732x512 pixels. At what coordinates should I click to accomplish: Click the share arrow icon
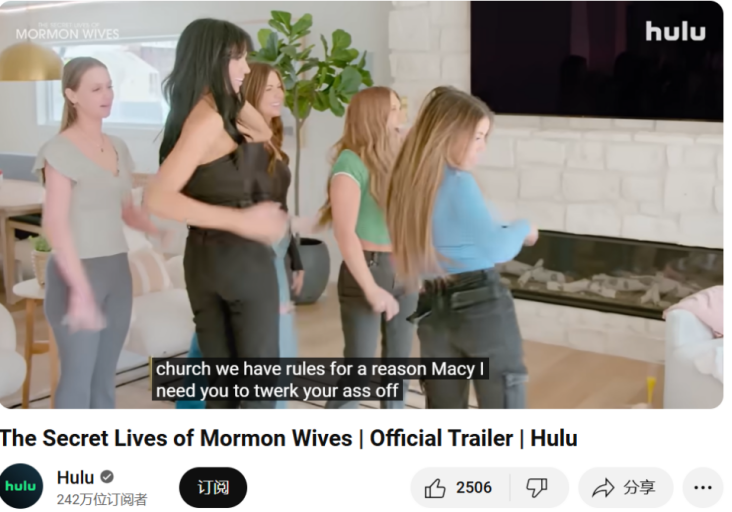[x=603, y=488]
